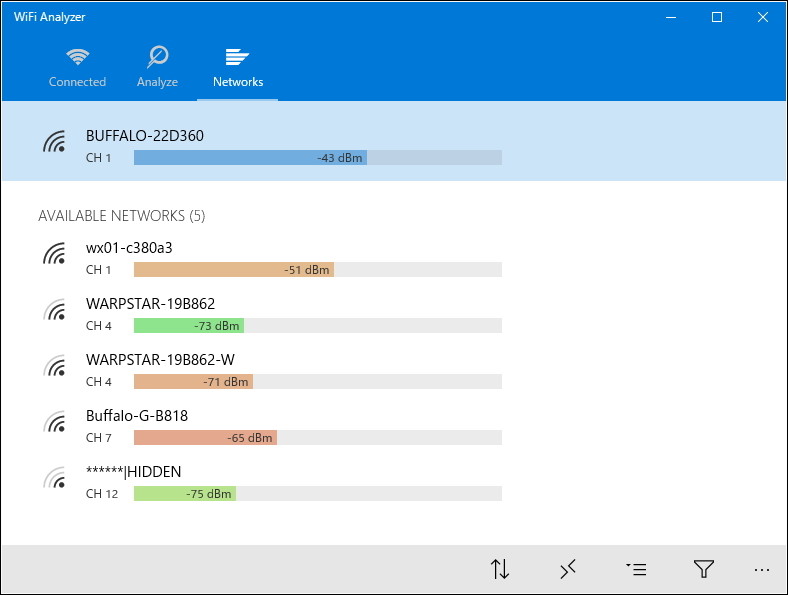The image size is (788, 595).
Task: Select the Networks tab
Action: tap(238, 68)
